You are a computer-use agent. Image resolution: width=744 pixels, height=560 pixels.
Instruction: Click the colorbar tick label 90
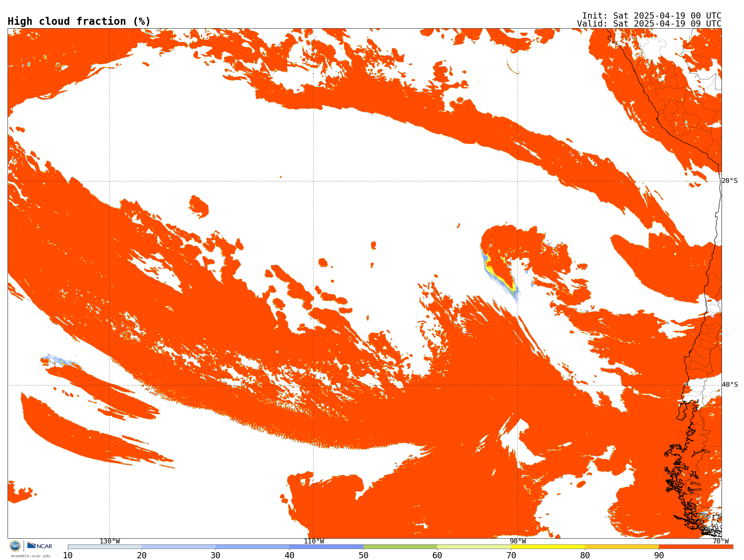[x=659, y=556]
